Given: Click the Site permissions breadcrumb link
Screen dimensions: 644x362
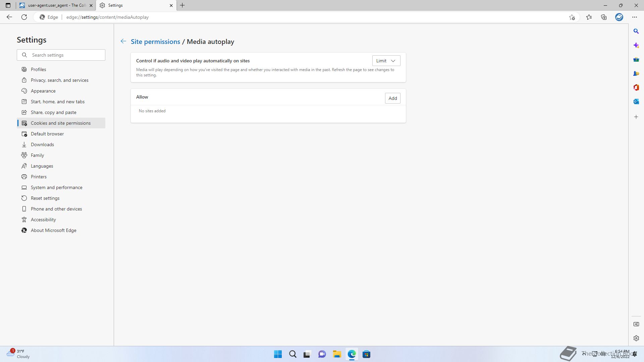Looking at the screenshot, I should pyautogui.click(x=155, y=42).
